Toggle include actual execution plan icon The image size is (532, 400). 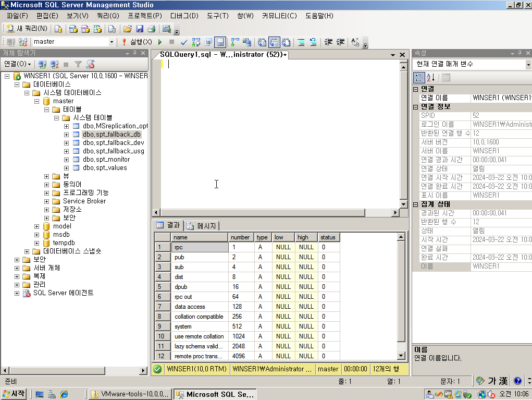pos(235,42)
